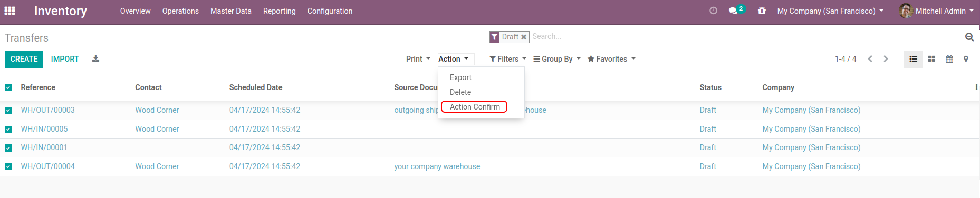Click the search magnifier icon
Image resolution: width=980 pixels, height=198 pixels.
pos(969,37)
